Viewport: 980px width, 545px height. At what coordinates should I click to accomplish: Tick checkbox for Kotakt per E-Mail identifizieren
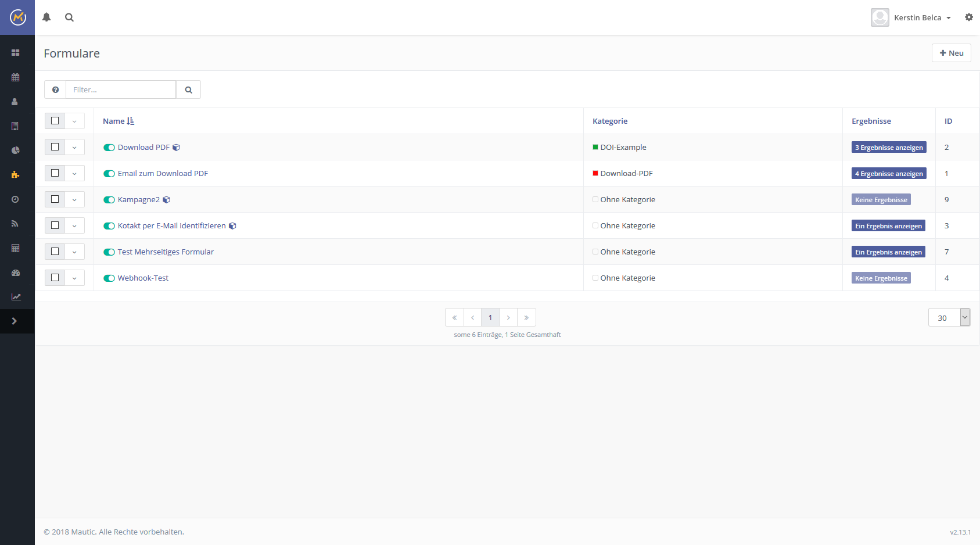(55, 225)
